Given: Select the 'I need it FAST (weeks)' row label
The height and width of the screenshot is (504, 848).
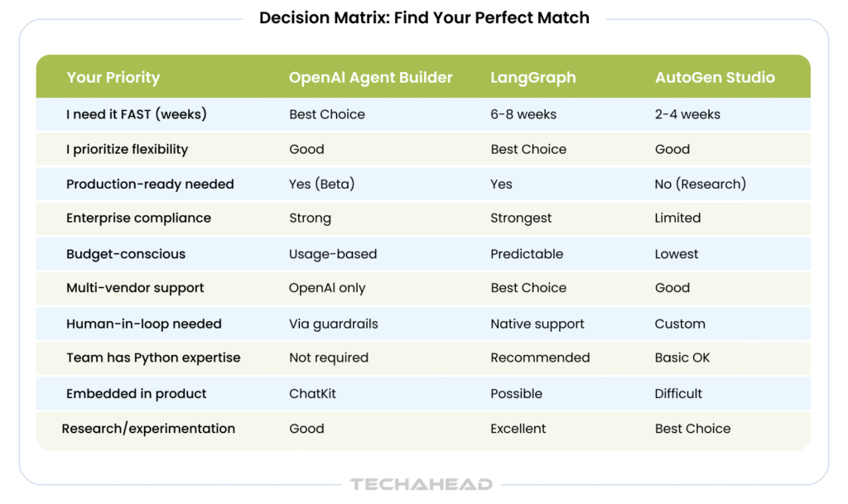Looking at the screenshot, I should point(137,114).
